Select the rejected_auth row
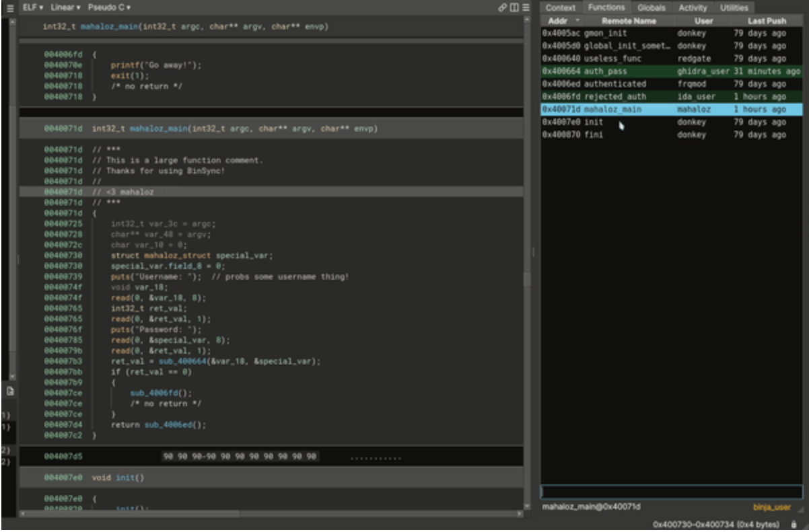 [x=672, y=97]
